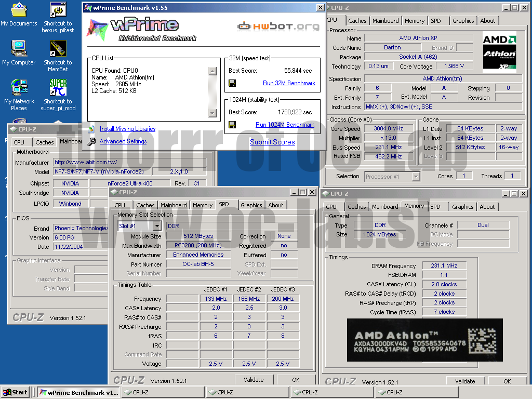
Task: Open Slot #1 dropdown in SPD window
Action: 157,226
